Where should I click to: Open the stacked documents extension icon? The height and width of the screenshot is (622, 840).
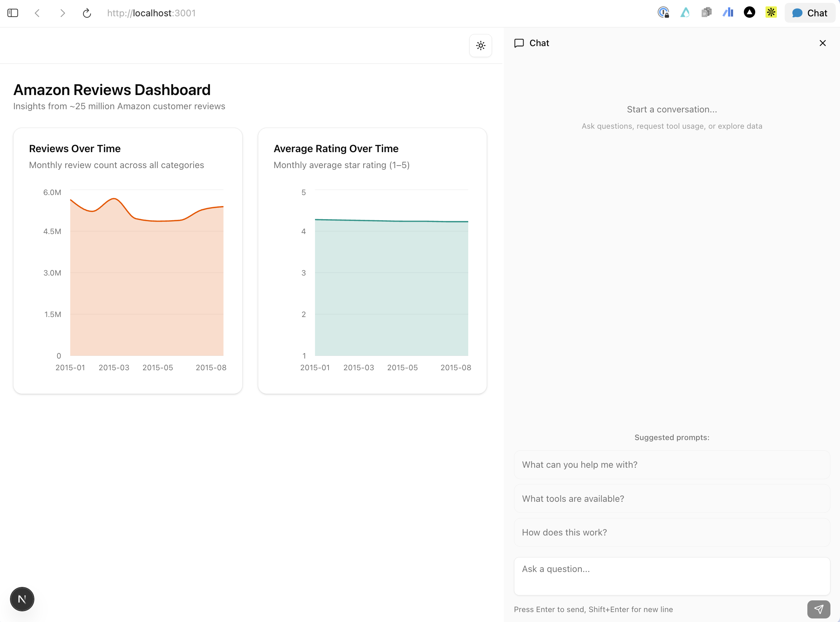(706, 13)
